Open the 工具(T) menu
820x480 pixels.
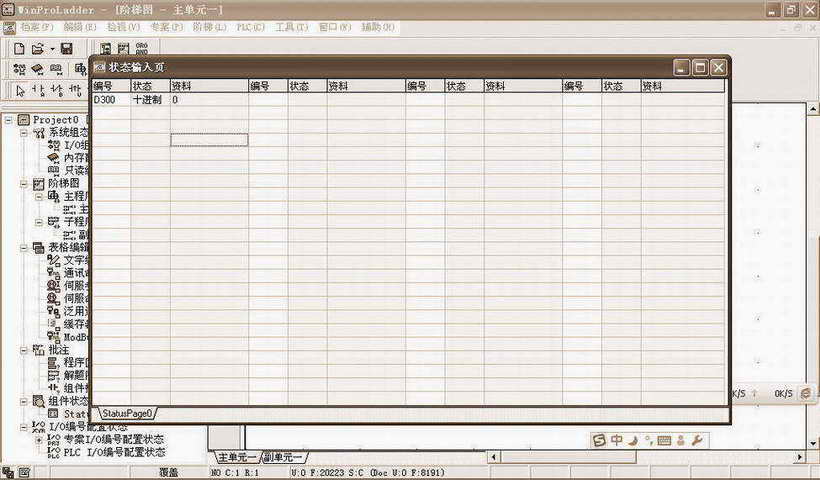point(291,27)
